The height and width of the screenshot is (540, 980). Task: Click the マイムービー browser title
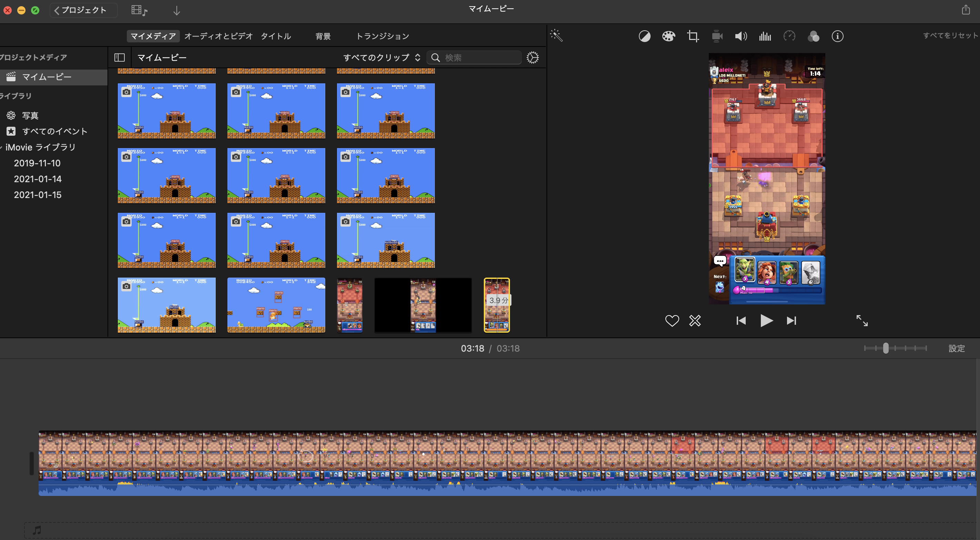tap(162, 58)
